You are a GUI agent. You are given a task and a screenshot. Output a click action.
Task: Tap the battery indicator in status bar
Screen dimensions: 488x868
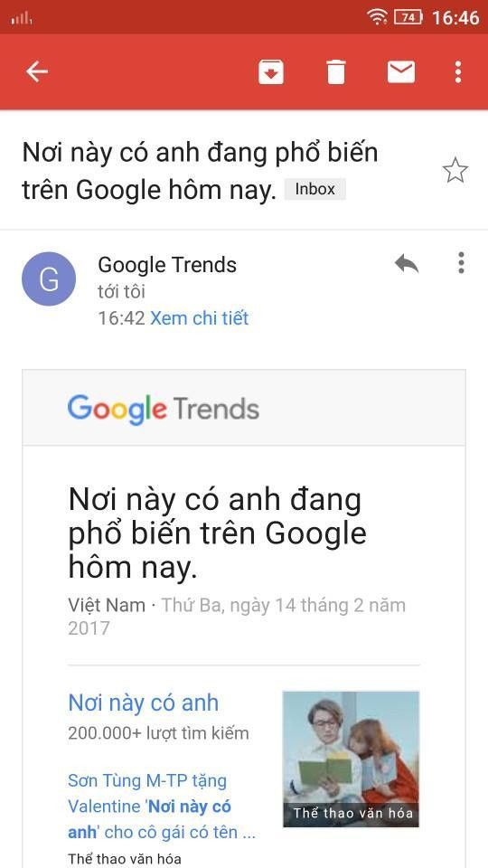pyautogui.click(x=408, y=17)
